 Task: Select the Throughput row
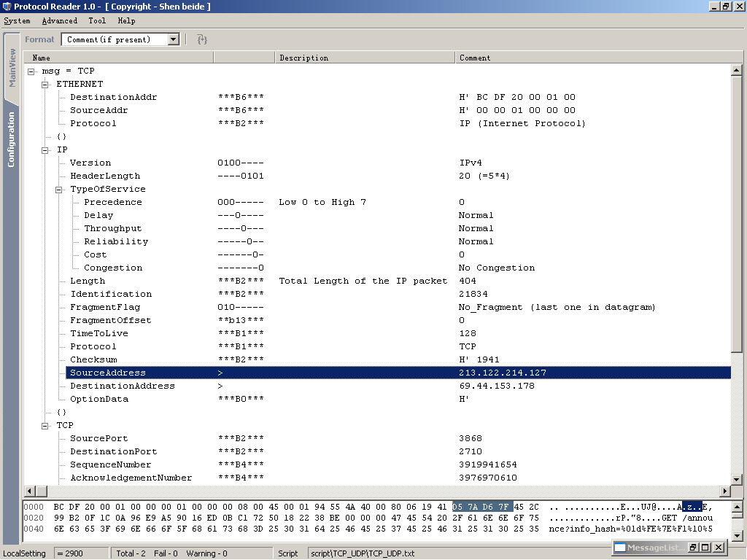point(406,228)
